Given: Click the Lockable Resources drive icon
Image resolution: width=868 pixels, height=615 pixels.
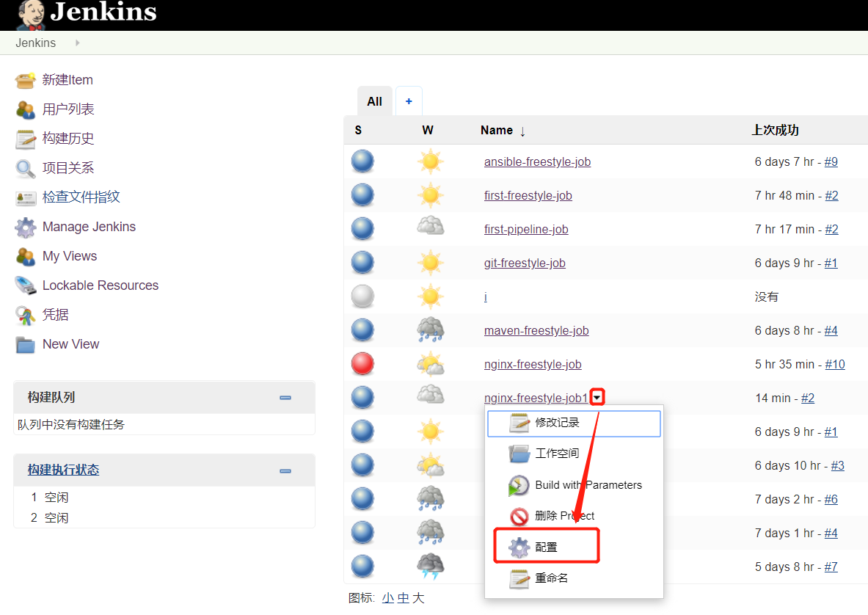Looking at the screenshot, I should point(26,285).
